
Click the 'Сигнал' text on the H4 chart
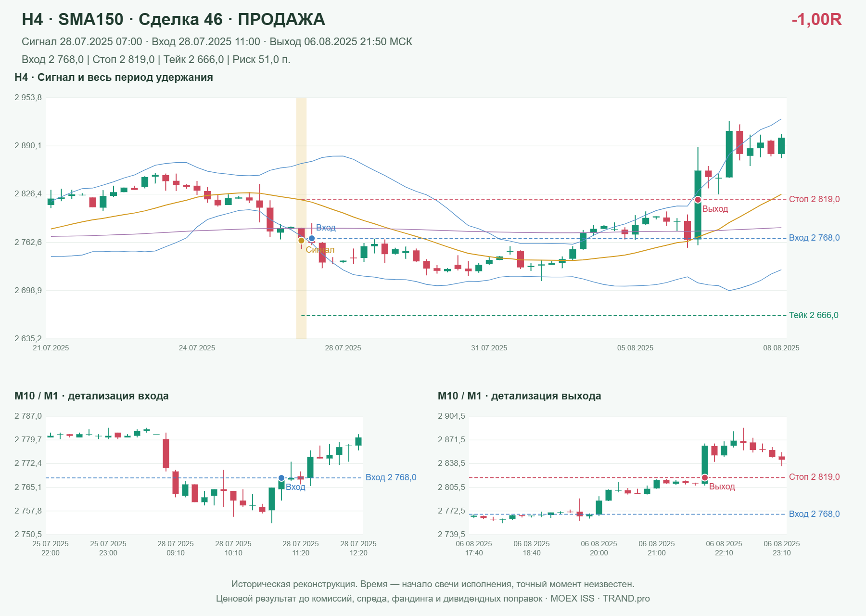tap(320, 250)
